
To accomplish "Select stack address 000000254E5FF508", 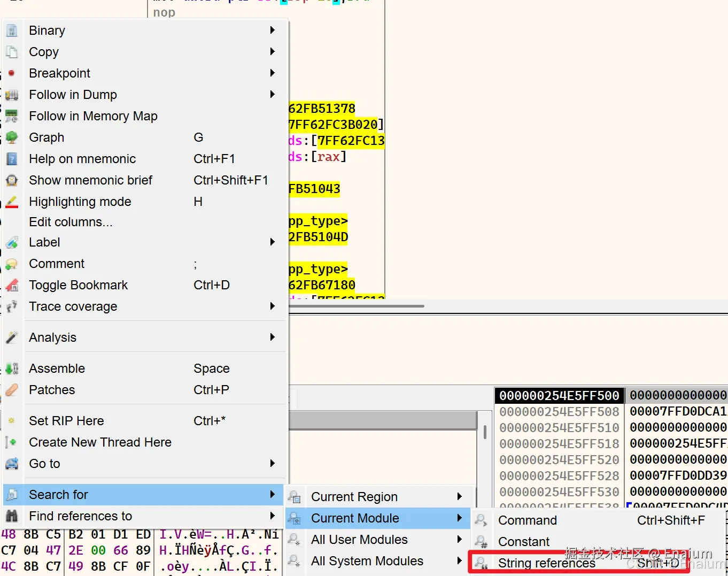I will (559, 412).
